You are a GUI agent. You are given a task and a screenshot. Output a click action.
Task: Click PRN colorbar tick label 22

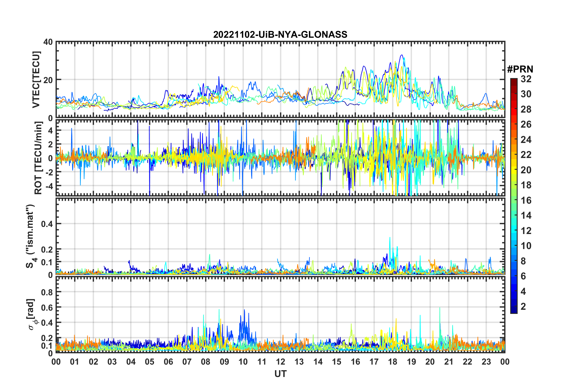click(x=526, y=155)
